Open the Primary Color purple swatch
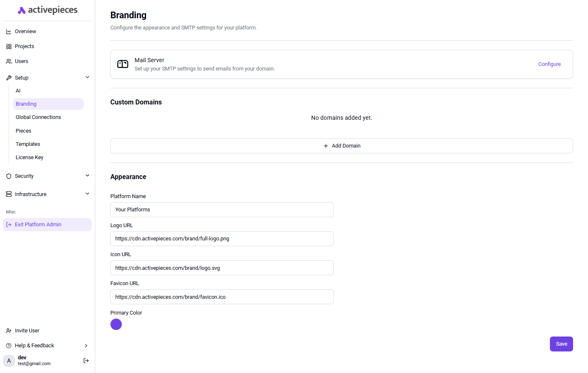This screenshot has height=373, width=588. click(116, 325)
